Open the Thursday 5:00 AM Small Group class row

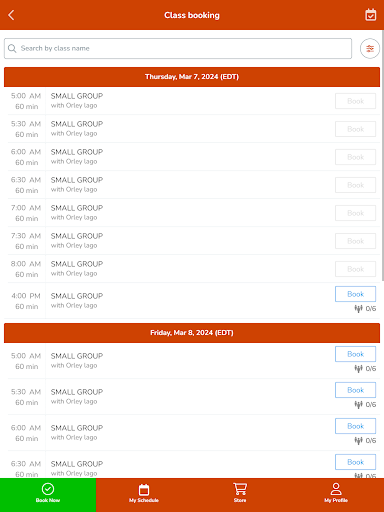(193, 101)
